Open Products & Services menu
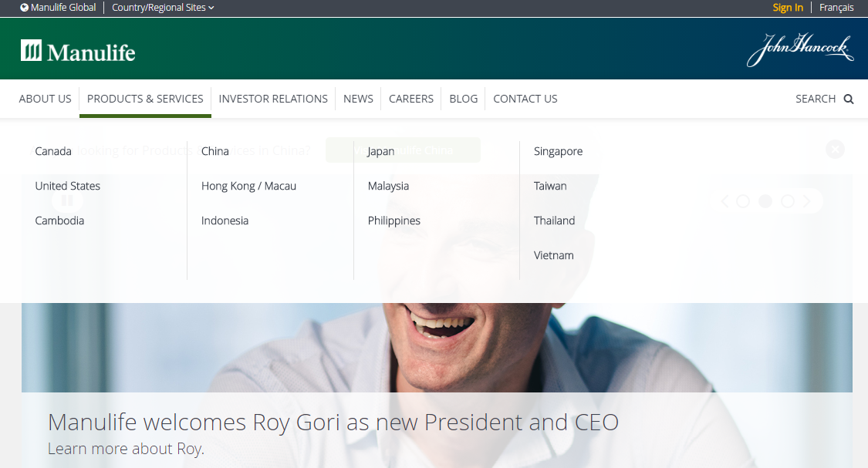 click(145, 99)
